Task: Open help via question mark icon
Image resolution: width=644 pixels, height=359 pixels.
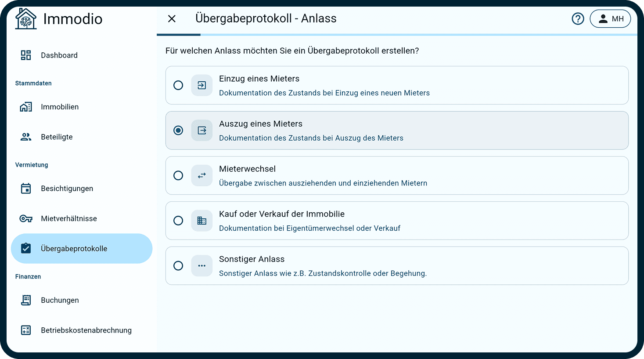Action: tap(578, 18)
